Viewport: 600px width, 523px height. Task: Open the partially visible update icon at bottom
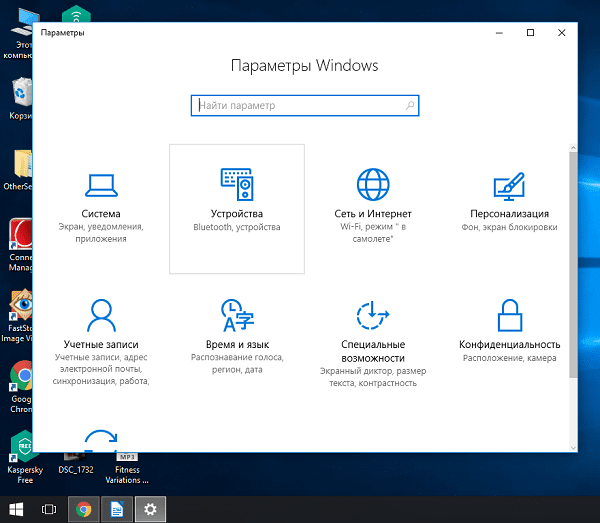pyautogui.click(x=101, y=440)
